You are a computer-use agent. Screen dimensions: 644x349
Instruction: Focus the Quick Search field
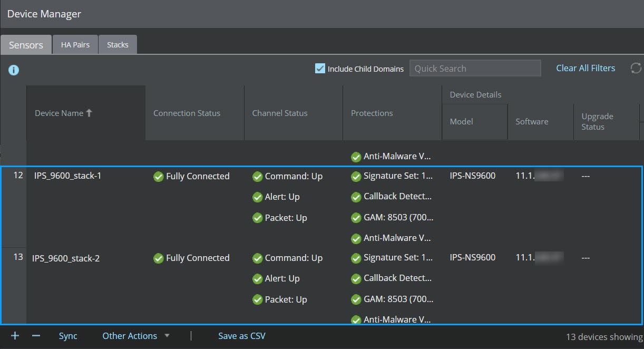(x=475, y=68)
